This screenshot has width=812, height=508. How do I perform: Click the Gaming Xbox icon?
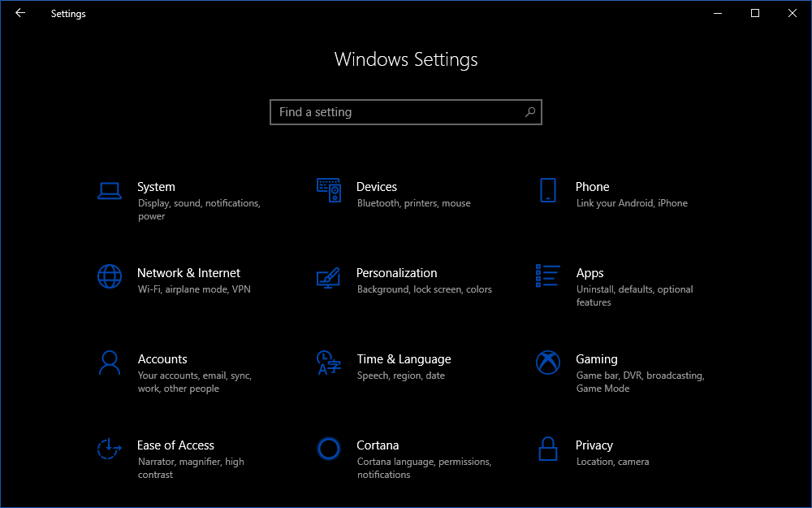pyautogui.click(x=548, y=363)
